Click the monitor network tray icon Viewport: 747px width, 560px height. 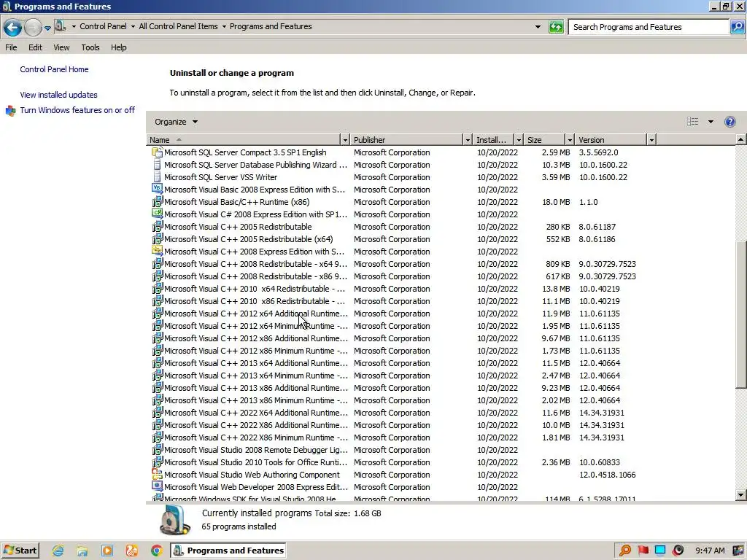tap(660, 551)
